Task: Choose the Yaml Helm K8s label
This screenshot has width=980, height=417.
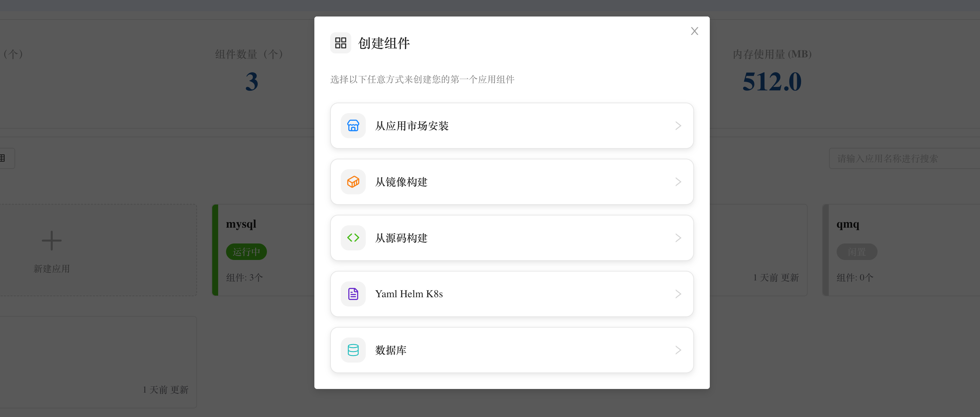Action: [409, 294]
